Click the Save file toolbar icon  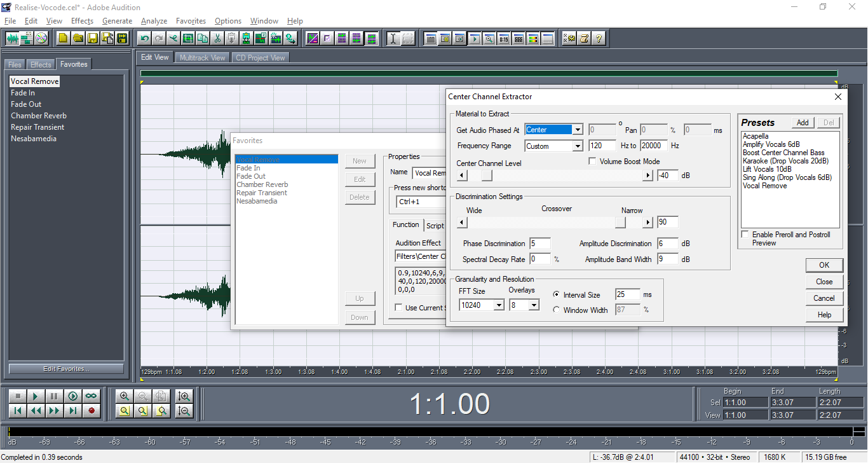(x=93, y=38)
